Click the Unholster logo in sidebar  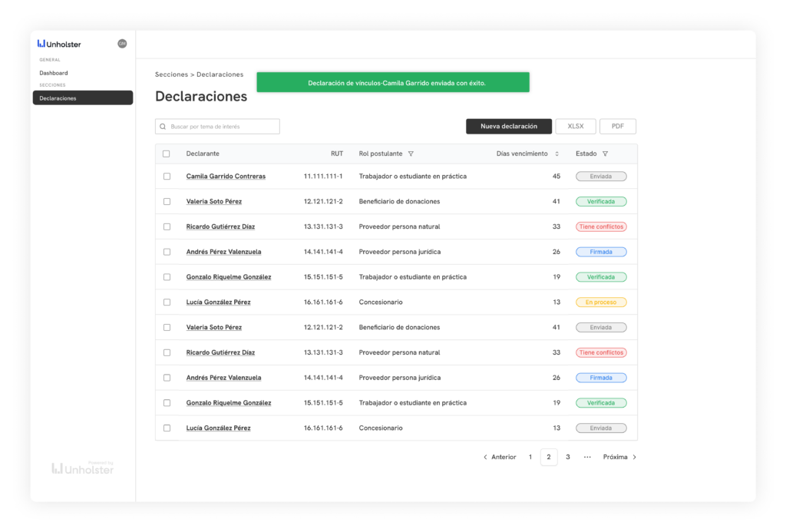(x=59, y=44)
